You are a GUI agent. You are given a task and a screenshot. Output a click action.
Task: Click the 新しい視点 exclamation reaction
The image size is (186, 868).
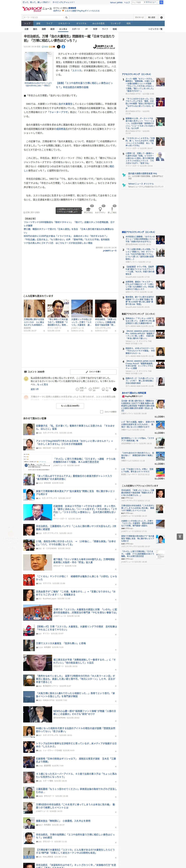(x=112, y=209)
